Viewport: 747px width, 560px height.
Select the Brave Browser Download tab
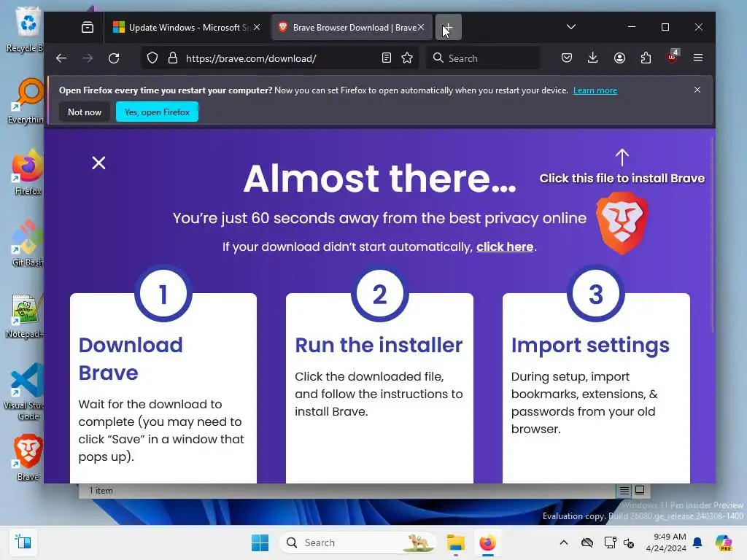point(352,27)
